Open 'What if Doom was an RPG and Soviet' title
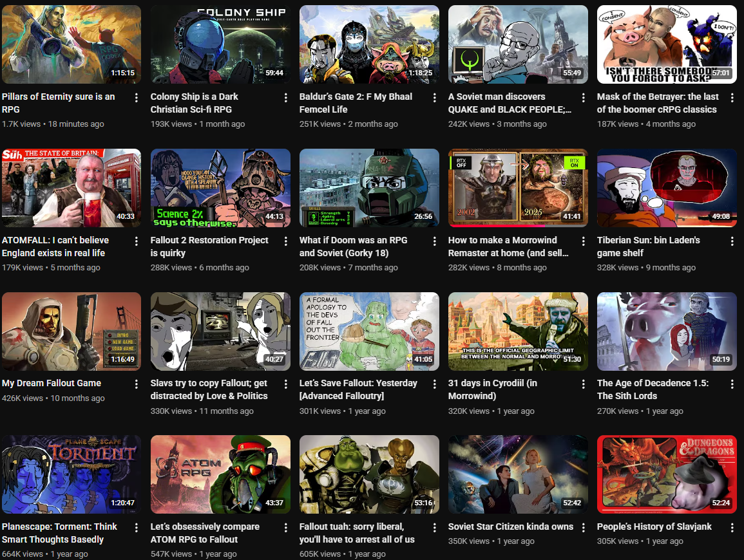744x560 pixels. point(354,247)
